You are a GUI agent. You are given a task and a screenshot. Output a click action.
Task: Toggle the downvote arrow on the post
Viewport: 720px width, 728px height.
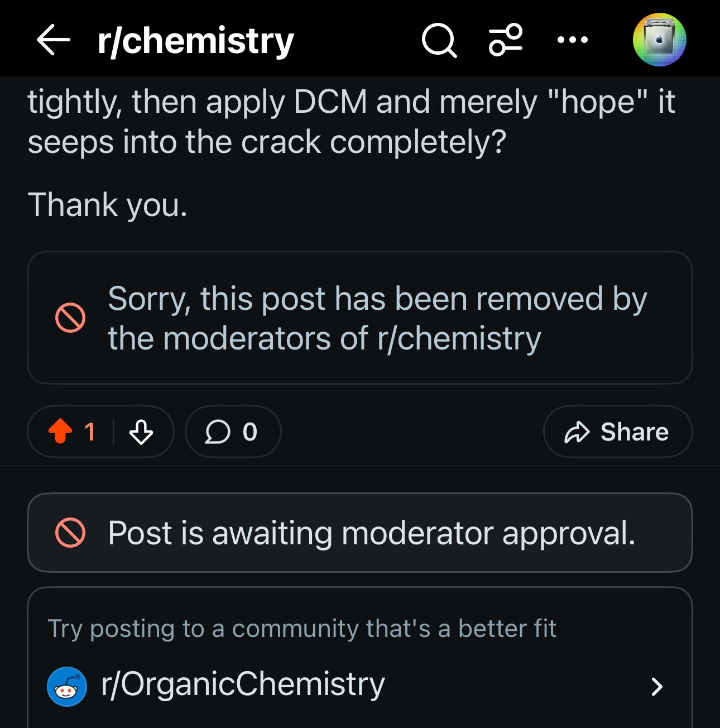141,432
